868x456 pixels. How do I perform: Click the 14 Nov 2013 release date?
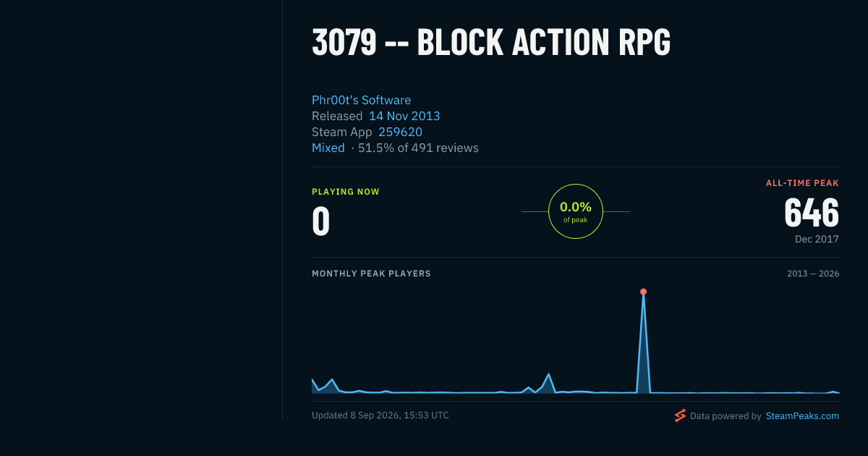coord(404,116)
